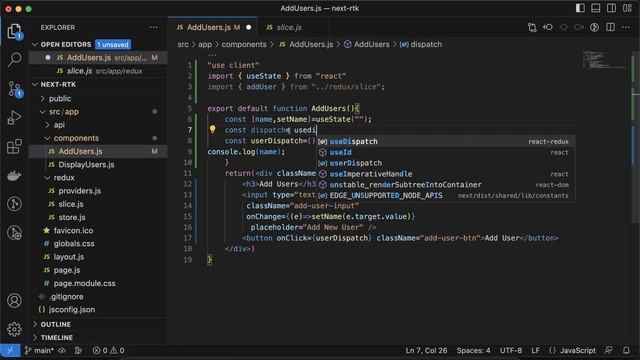Choose useId autocomplete suggestion
Screen dimensions: 640x360
[446, 152]
